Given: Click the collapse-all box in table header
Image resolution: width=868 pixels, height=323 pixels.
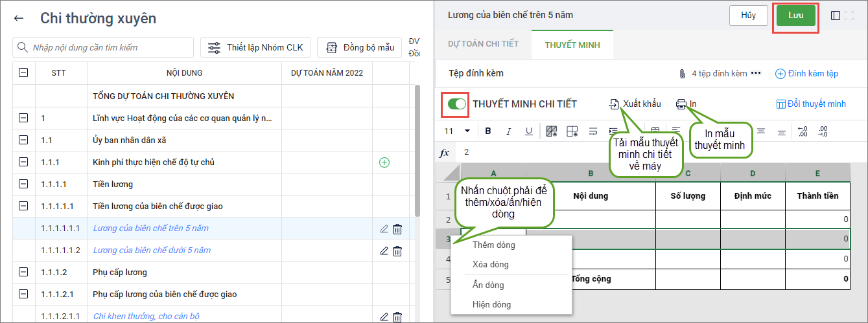Looking at the screenshot, I should coord(24,73).
